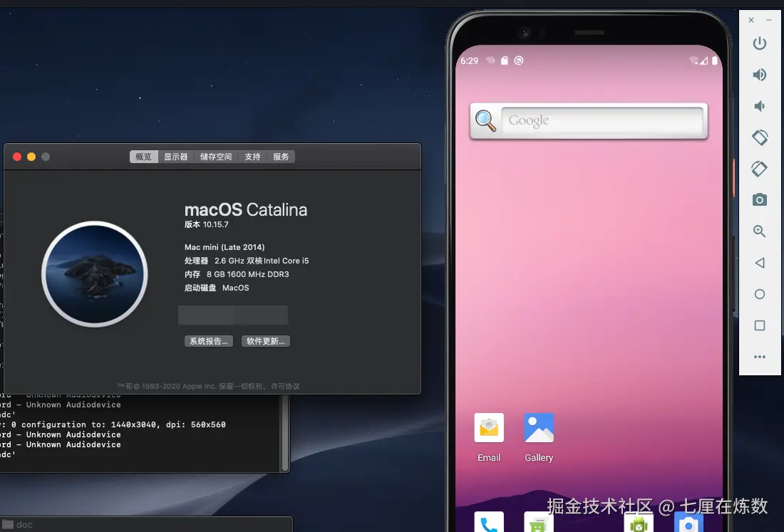Screen dimensions: 784x532
Task: Close the emulator toolbar with X
Action: 751,20
